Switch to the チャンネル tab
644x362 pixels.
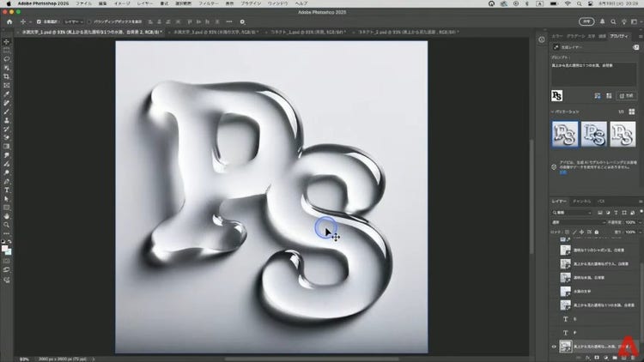(581, 201)
